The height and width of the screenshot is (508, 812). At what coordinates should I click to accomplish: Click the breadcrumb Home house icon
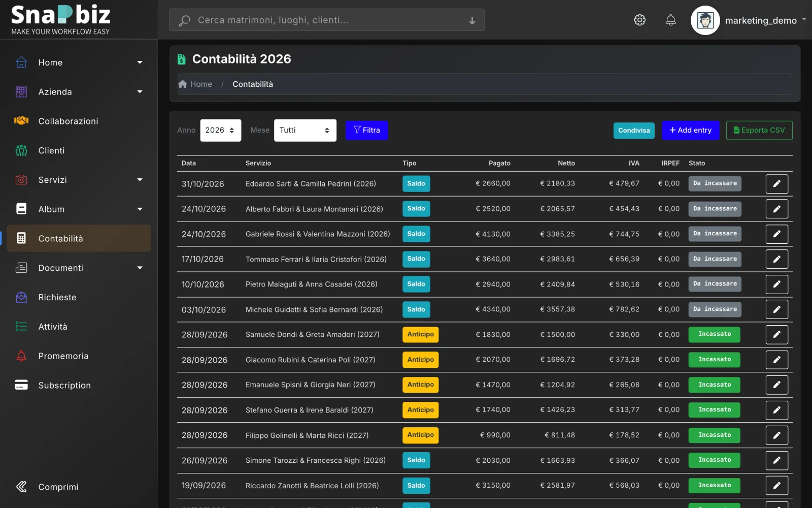[x=183, y=84]
